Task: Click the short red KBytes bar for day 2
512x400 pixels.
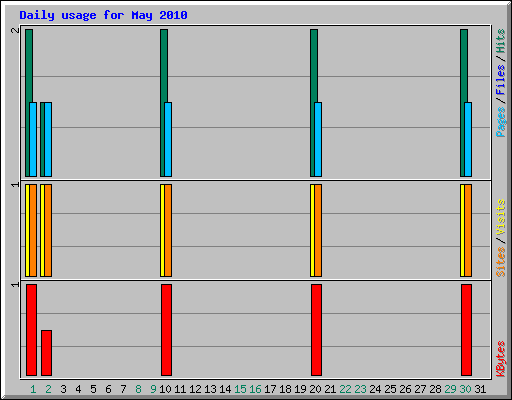Action: click(x=46, y=353)
